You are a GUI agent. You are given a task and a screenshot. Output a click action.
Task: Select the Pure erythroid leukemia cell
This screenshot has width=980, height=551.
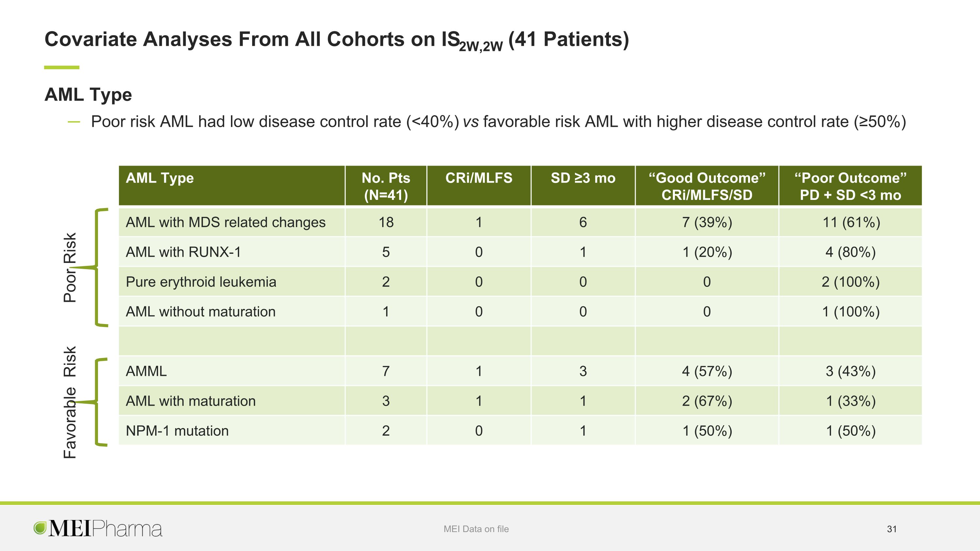point(232,282)
